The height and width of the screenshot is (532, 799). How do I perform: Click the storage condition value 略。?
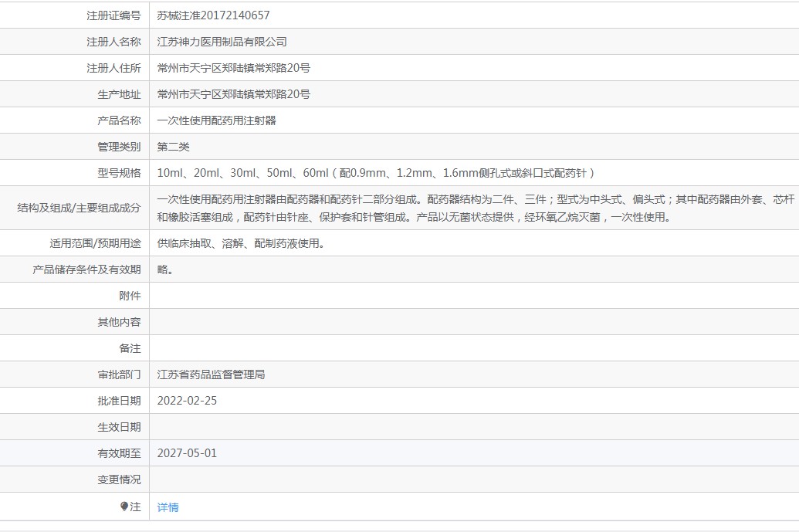coord(165,269)
